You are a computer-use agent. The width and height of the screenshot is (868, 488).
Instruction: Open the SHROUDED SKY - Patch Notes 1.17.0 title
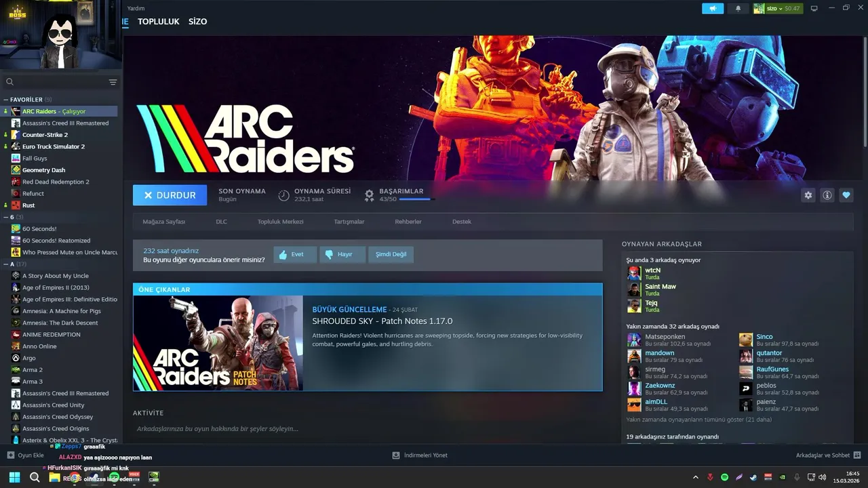pos(382,321)
